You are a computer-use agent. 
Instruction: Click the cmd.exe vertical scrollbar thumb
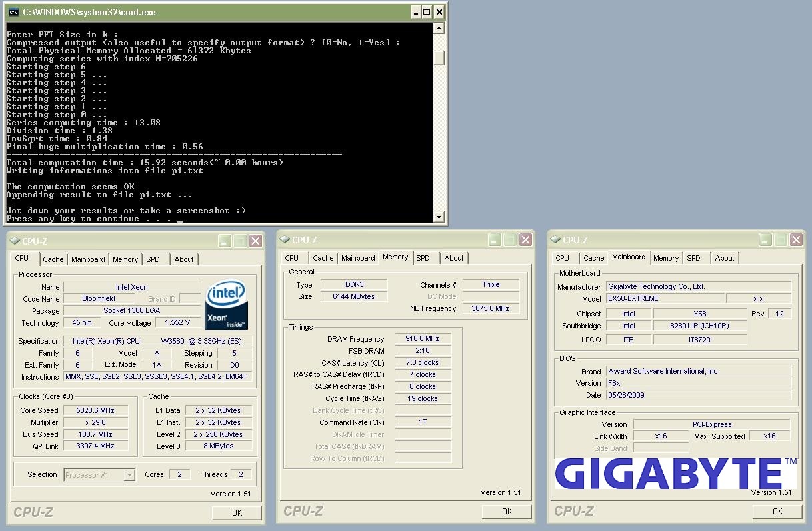coord(439,58)
